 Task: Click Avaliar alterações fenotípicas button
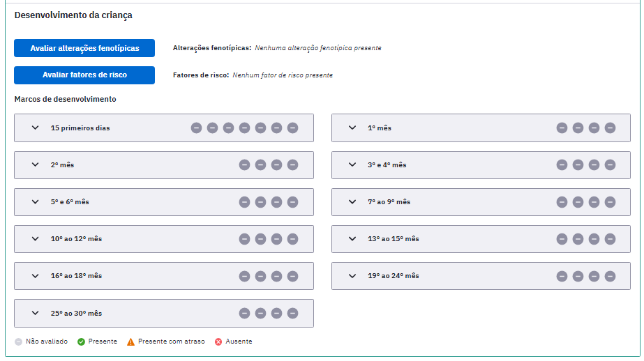click(x=84, y=48)
